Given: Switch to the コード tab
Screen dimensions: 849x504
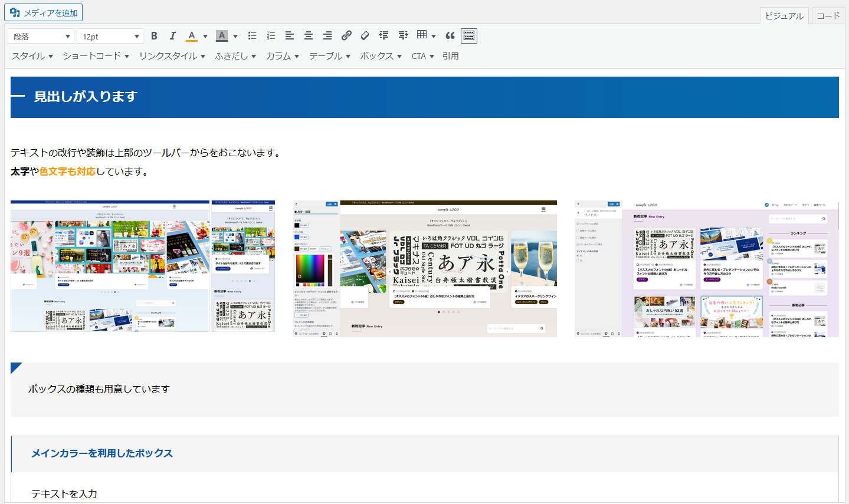Looking at the screenshot, I should [x=828, y=16].
